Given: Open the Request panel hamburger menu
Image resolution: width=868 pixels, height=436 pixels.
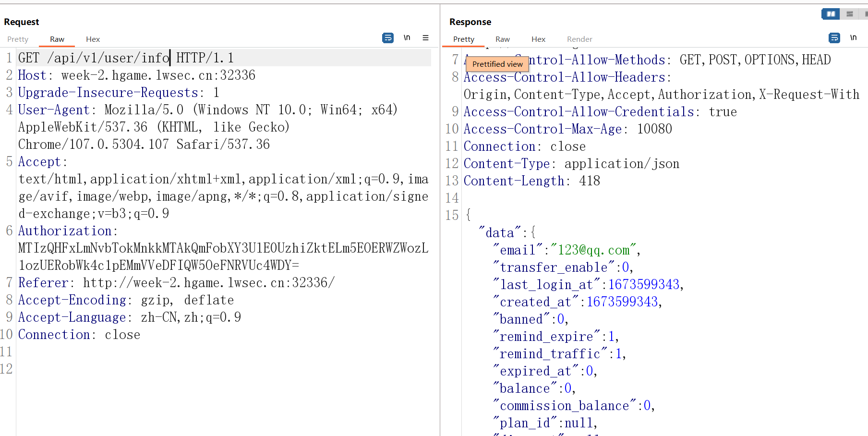Looking at the screenshot, I should (425, 38).
